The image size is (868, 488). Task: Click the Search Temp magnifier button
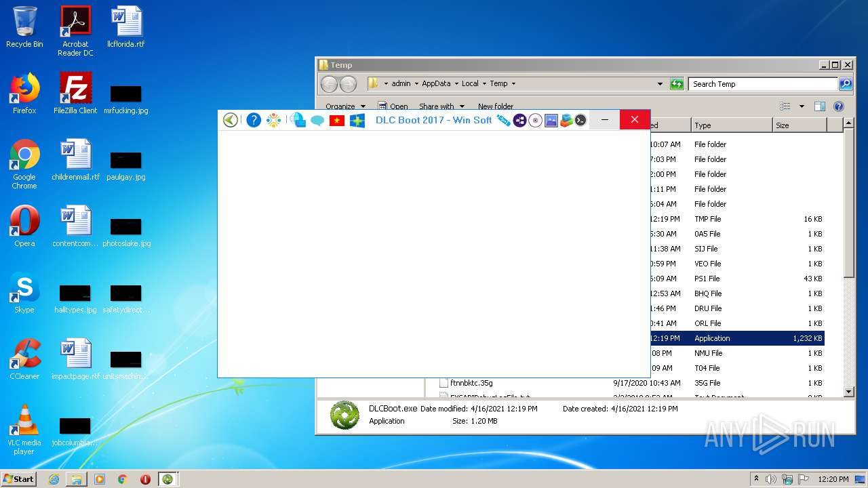point(846,84)
